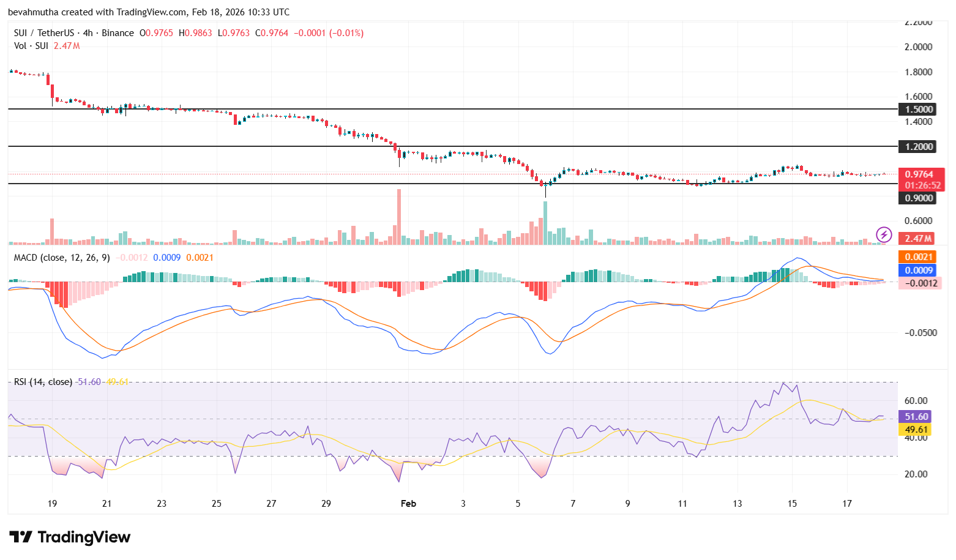Select the Binance exchange label

point(118,33)
